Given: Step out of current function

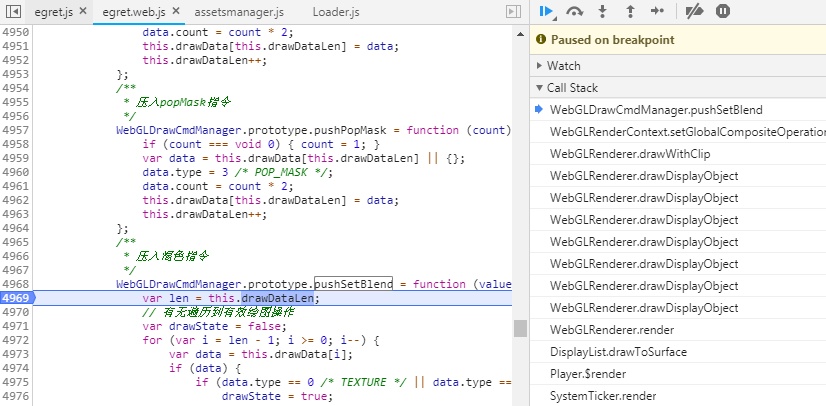Looking at the screenshot, I should click(630, 11).
